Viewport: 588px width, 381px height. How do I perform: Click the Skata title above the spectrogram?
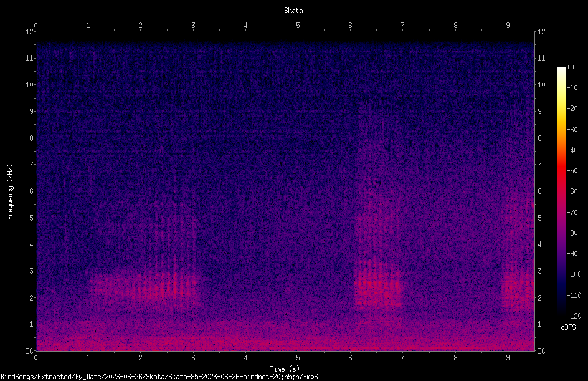click(293, 11)
